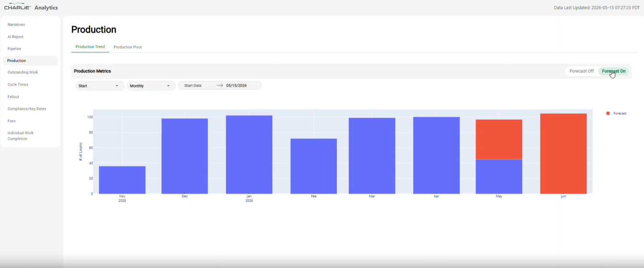Viewport: 644px width, 268px height.
Task: Click the # of Loans axis label
Action: [x=81, y=151]
